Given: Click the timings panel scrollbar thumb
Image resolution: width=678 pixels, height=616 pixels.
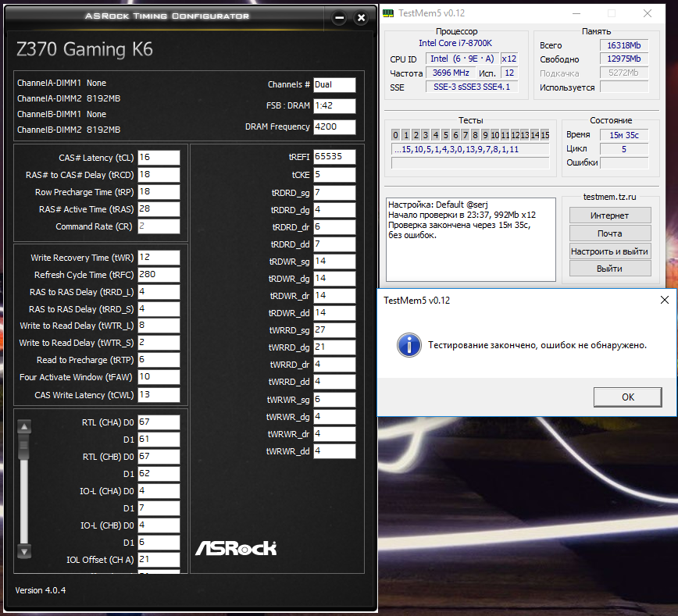Looking at the screenshot, I should 24,446.
